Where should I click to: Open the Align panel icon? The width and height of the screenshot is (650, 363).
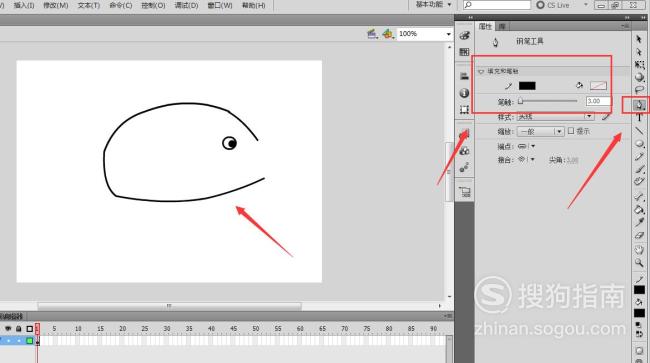[464, 76]
